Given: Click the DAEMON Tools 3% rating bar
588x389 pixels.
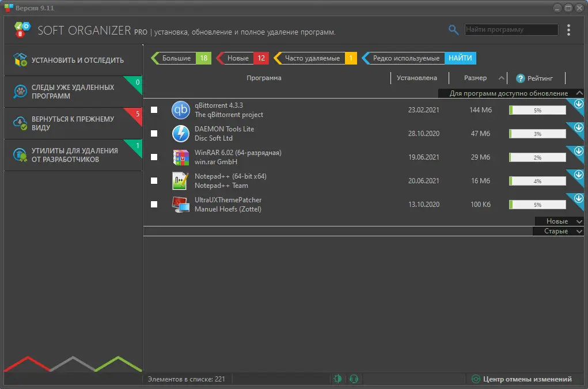Looking at the screenshot, I should (x=537, y=134).
